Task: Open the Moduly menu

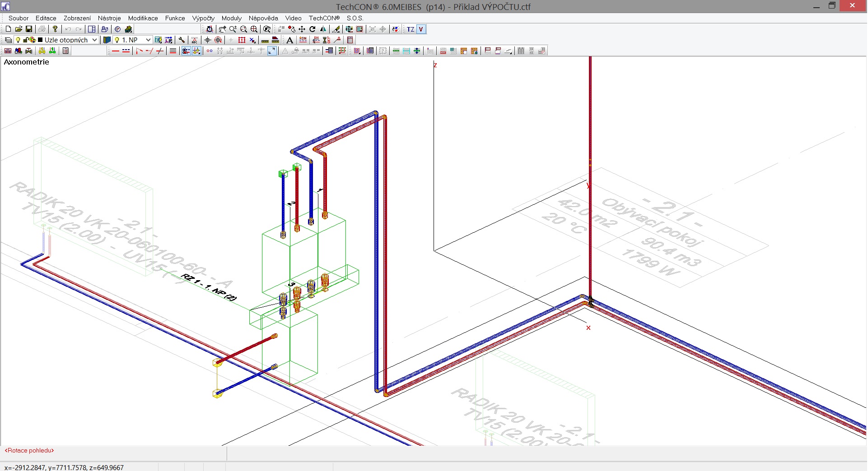Action: 231,18
